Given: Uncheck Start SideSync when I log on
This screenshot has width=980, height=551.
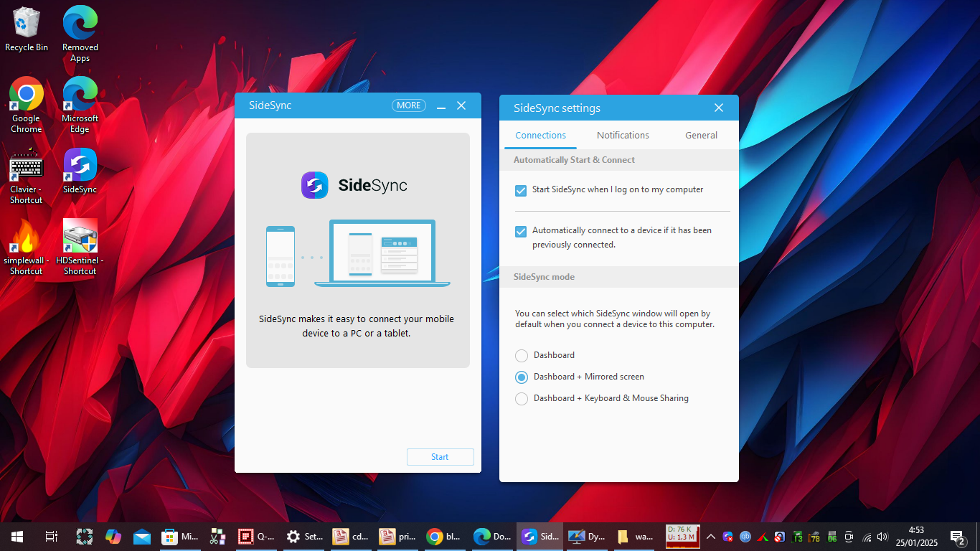Looking at the screenshot, I should click(521, 190).
